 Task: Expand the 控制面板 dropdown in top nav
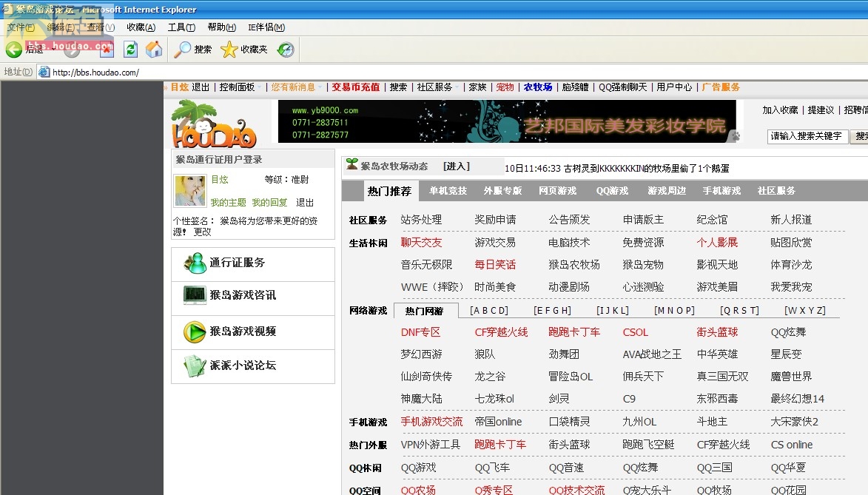240,87
